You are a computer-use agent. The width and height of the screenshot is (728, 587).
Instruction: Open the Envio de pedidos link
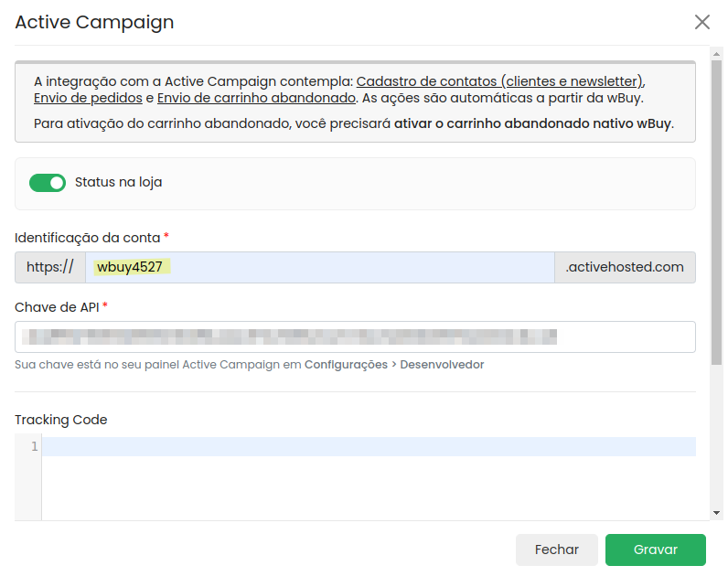[x=88, y=98]
